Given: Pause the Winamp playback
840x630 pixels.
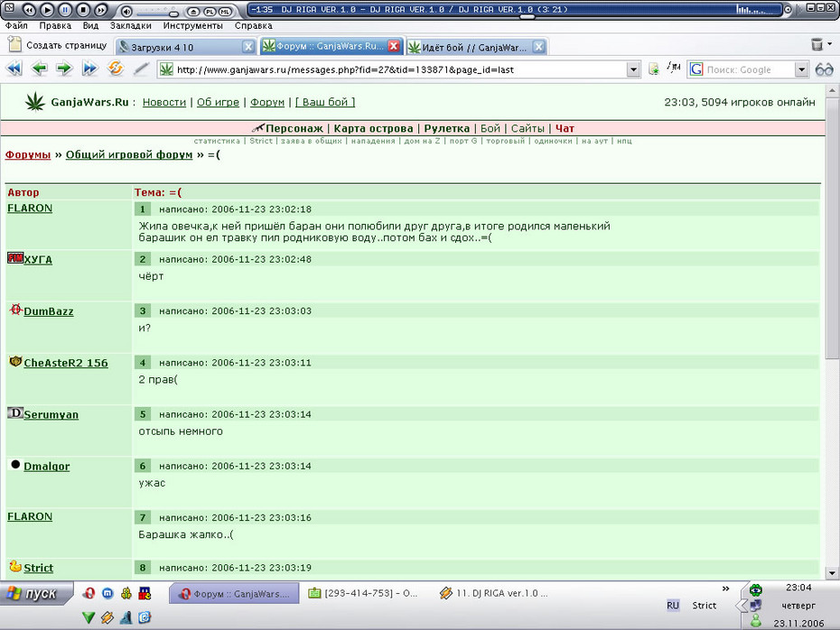Looking at the screenshot, I should point(65,10).
